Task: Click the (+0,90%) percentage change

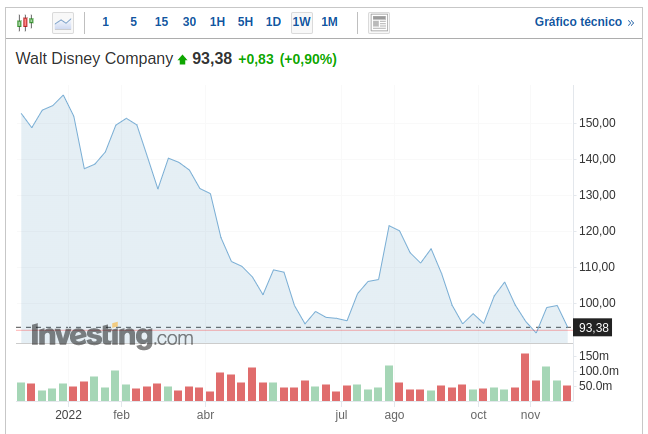Action: point(308,59)
